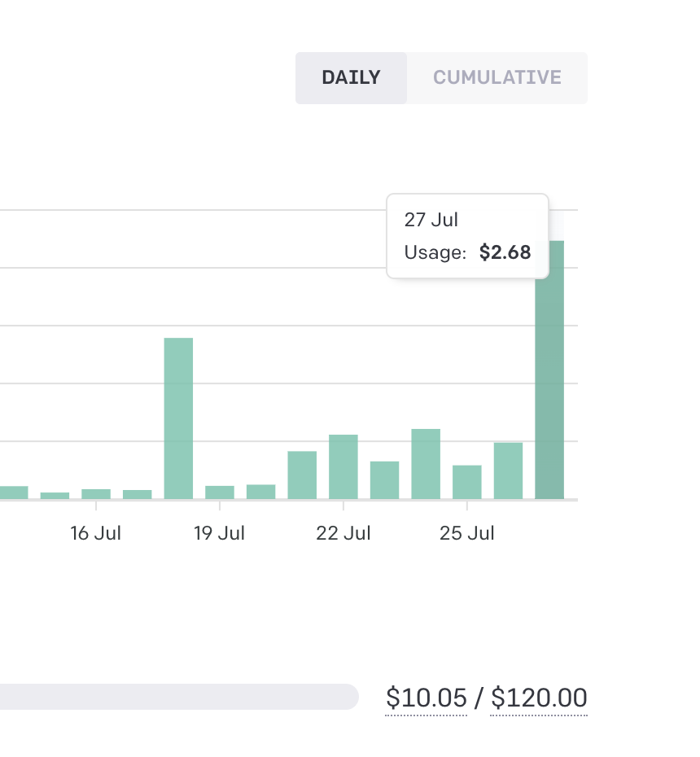The width and height of the screenshot is (700, 757).
Task: Click the 24 Jul usage bar
Action: click(426, 464)
